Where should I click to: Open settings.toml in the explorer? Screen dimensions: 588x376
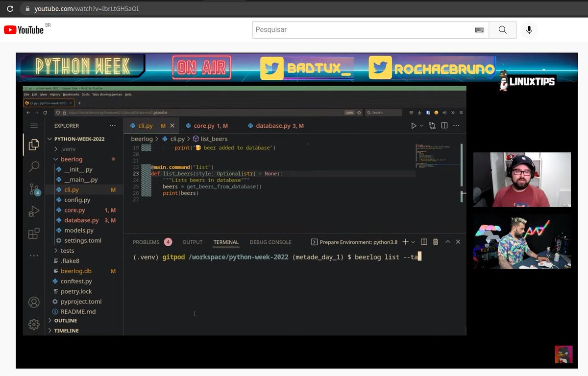[x=83, y=240]
